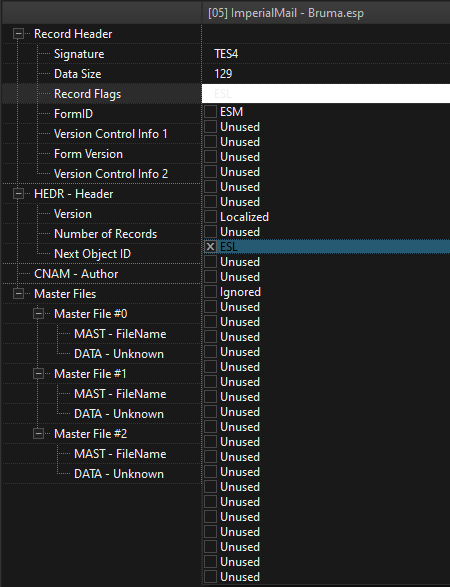
Task: Select the Next Object ID row
Action: coord(102,254)
